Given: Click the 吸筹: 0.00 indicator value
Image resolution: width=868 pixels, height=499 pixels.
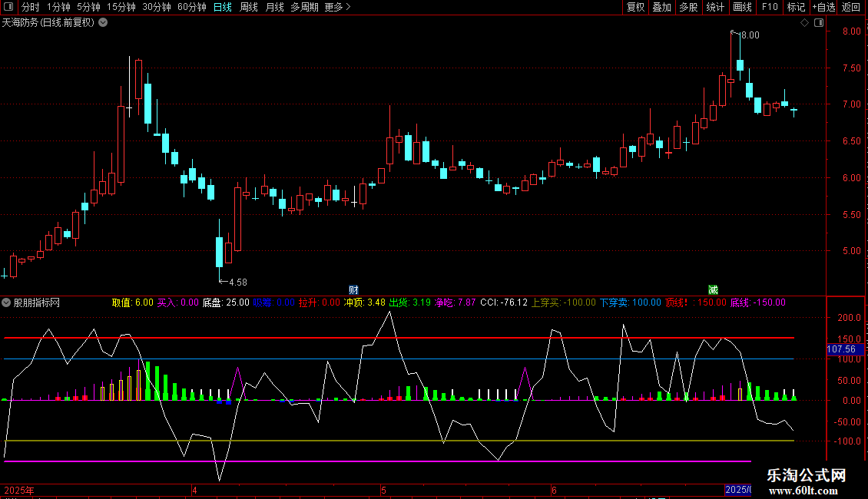Looking at the screenshot, I should (274, 302).
